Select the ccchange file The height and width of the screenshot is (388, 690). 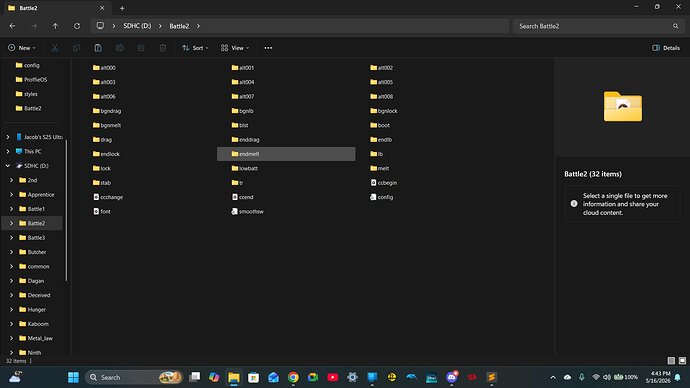point(108,197)
